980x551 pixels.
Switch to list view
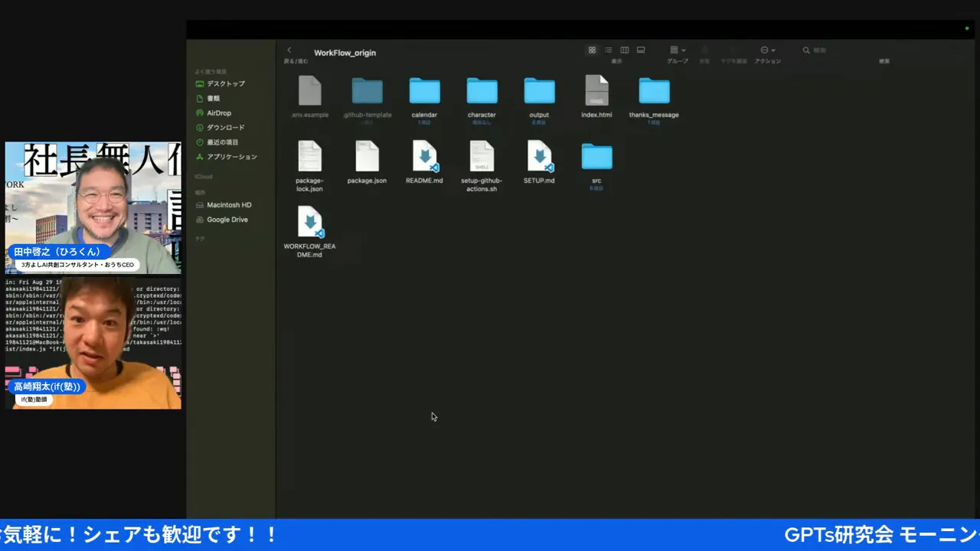607,50
